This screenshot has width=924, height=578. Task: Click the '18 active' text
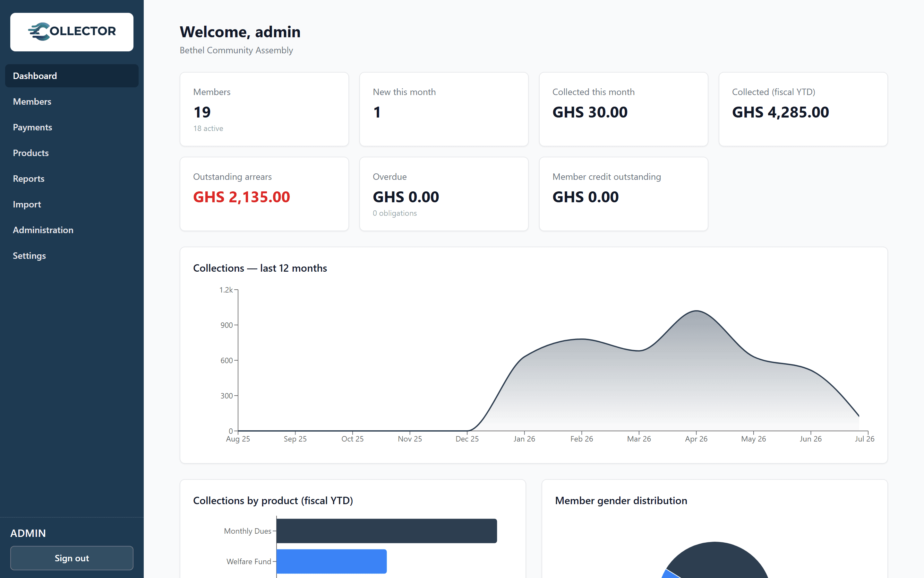tap(208, 128)
